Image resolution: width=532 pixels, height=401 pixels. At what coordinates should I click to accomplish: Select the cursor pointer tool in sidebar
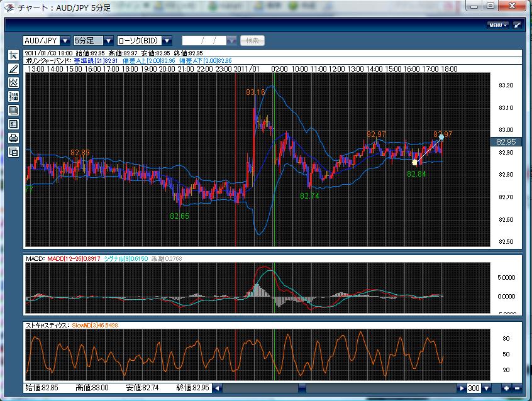coord(14,55)
